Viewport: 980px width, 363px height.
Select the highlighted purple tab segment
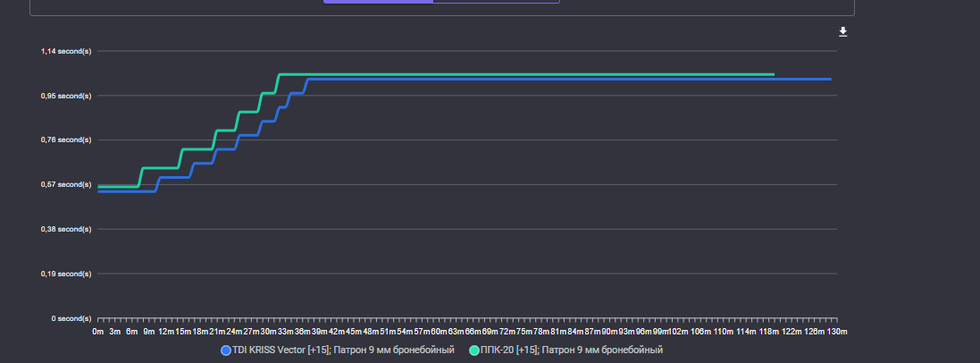point(378,2)
